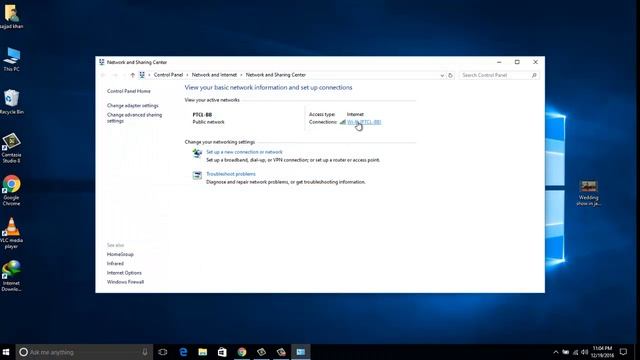Screen dimensions: 640x360
Task: Open Microsoft Edge from taskbar
Action: click(183, 352)
